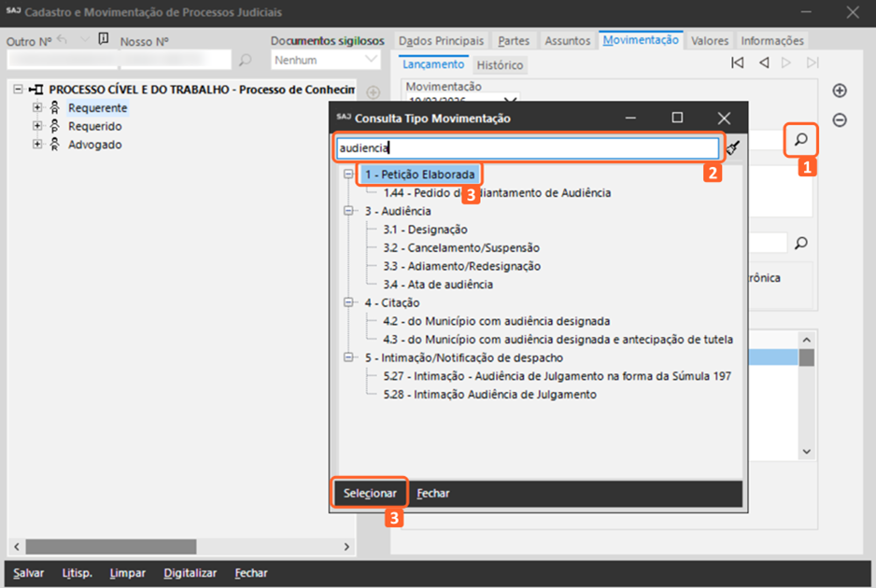Click the movement type search magnifier icon

coord(801,139)
